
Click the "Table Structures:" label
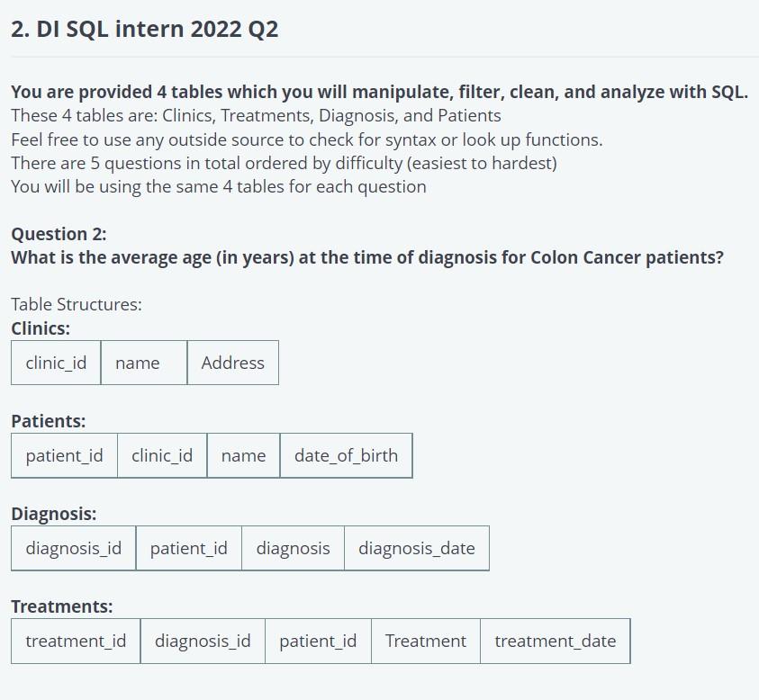pos(77,304)
